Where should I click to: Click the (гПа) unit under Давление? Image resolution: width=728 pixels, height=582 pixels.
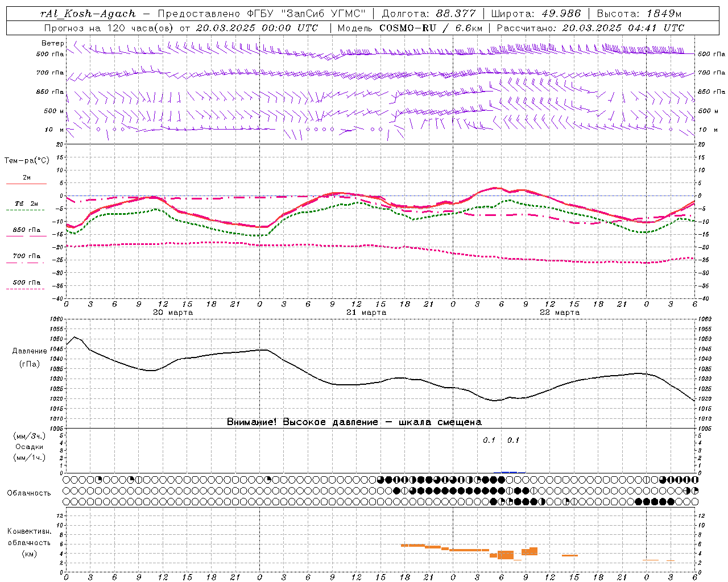29,364
